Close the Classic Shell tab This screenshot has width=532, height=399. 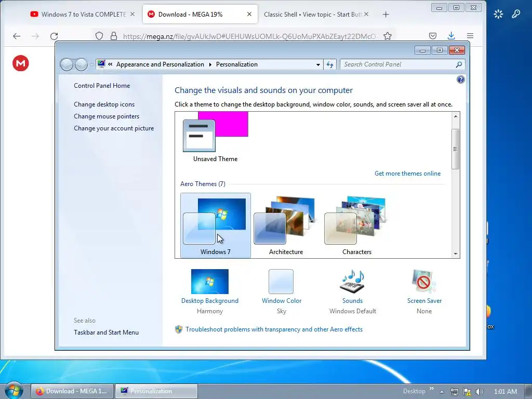pyautogui.click(x=366, y=14)
